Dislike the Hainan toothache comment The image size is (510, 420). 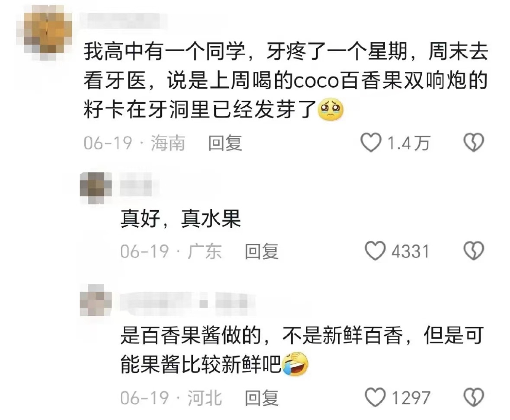pos(473,143)
